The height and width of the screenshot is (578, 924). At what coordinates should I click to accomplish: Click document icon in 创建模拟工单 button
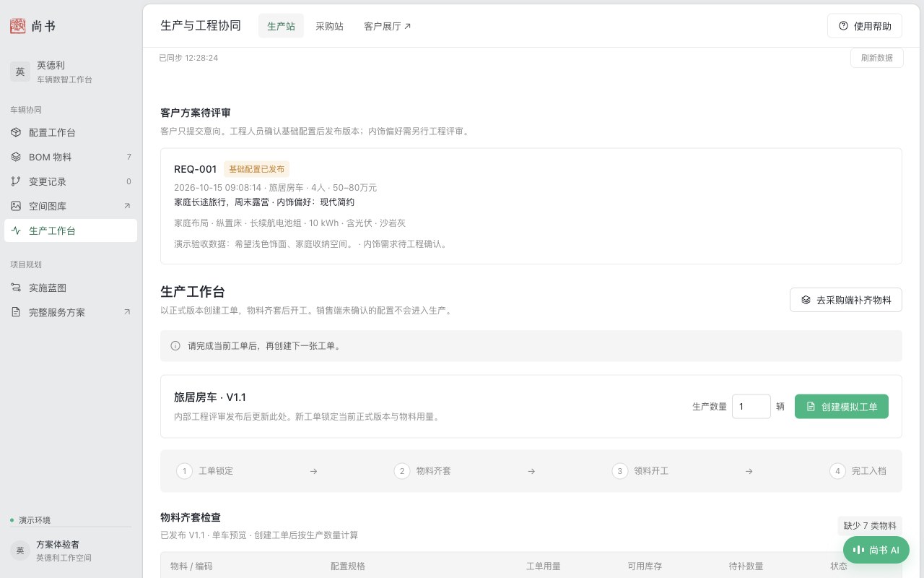pyautogui.click(x=811, y=407)
